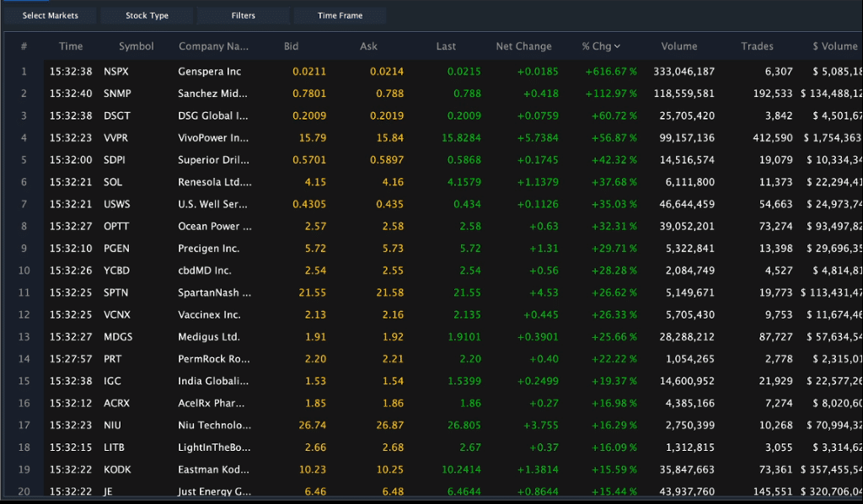863x504 pixels.
Task: Select the SNMP symbol
Action: pos(117,94)
